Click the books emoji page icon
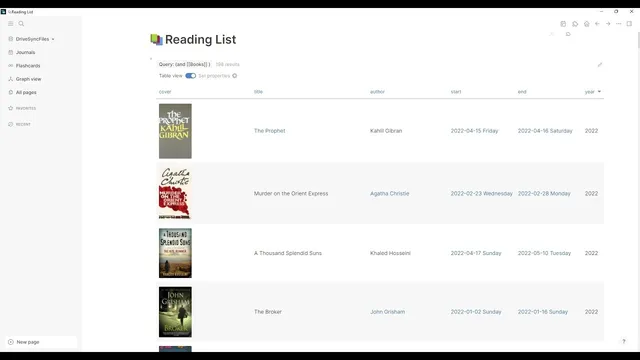This screenshot has height=360, width=640. [x=156, y=40]
